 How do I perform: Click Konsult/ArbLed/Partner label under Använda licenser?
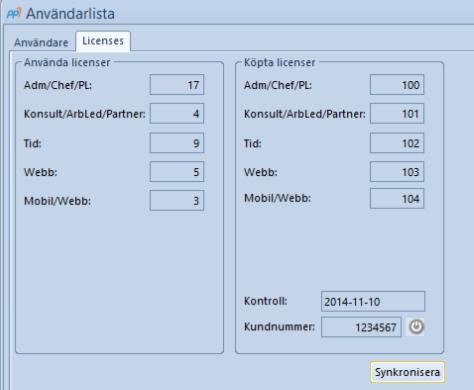85,114
